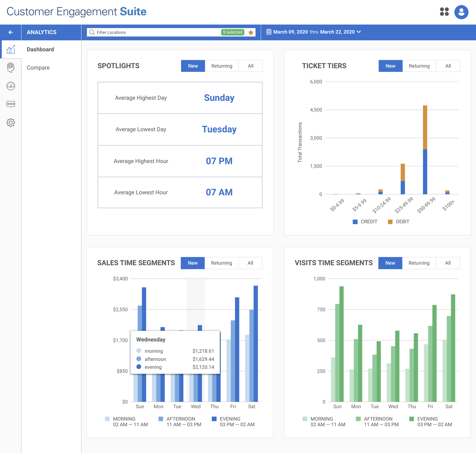Viewport: 476px width, 453px height.
Task: Open the March 22, 2020 end date
Action: pyautogui.click(x=337, y=32)
